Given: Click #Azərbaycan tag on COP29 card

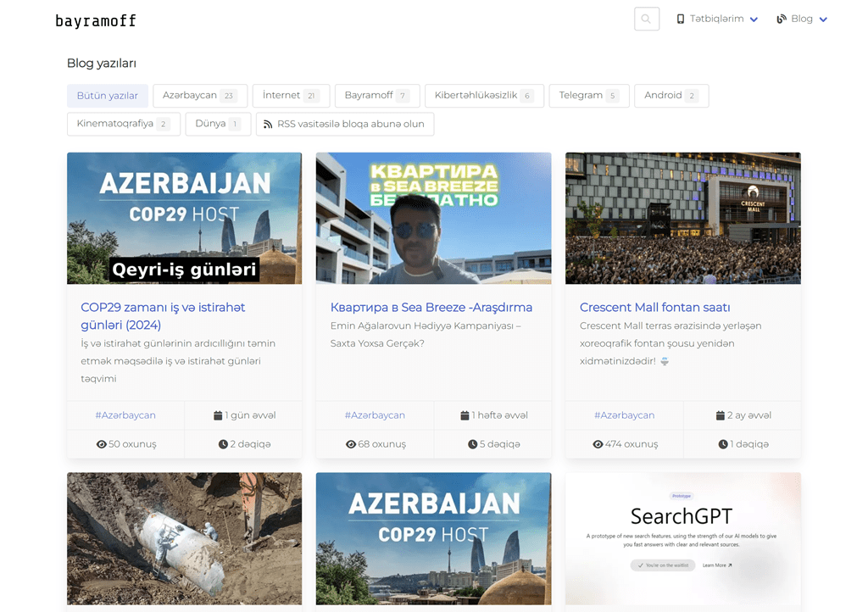Looking at the screenshot, I should [x=125, y=415].
